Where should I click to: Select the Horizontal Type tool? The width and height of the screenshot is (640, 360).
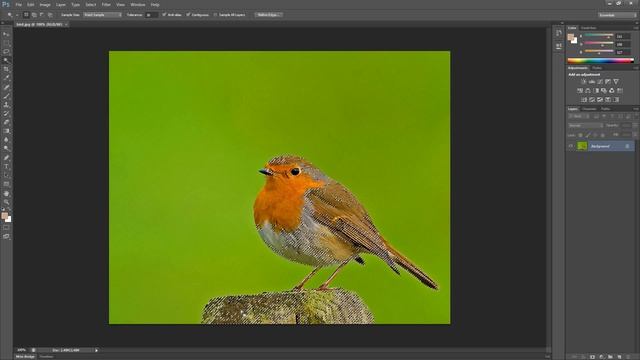(6, 167)
